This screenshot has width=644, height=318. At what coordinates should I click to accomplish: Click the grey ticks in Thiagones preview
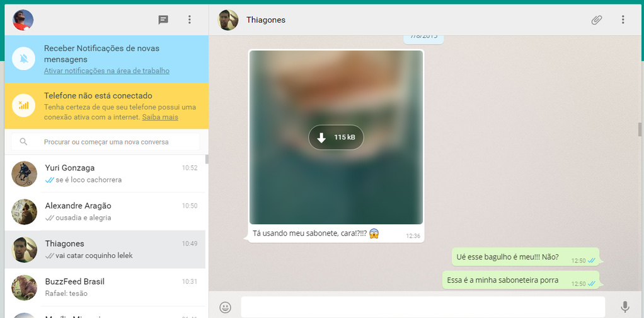click(x=50, y=256)
